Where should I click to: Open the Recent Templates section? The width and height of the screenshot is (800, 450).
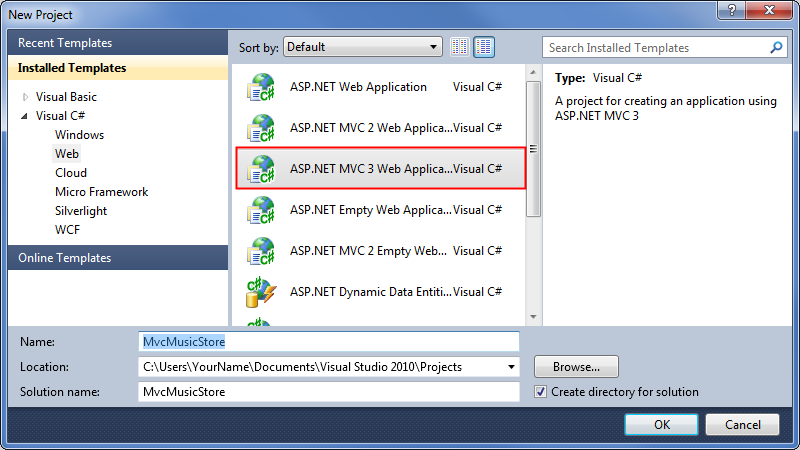(x=65, y=43)
